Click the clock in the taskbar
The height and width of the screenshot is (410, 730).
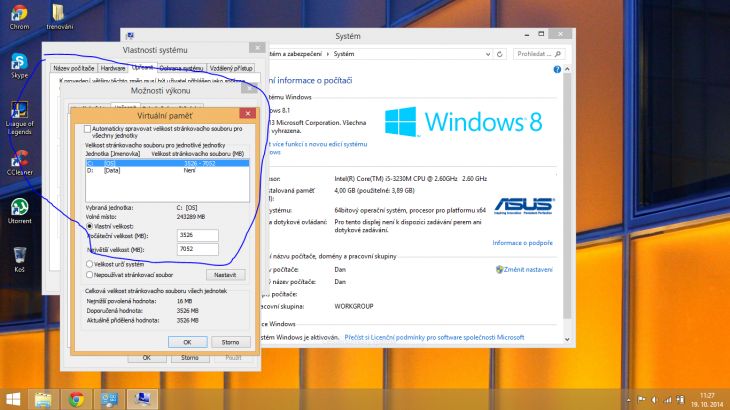point(707,400)
